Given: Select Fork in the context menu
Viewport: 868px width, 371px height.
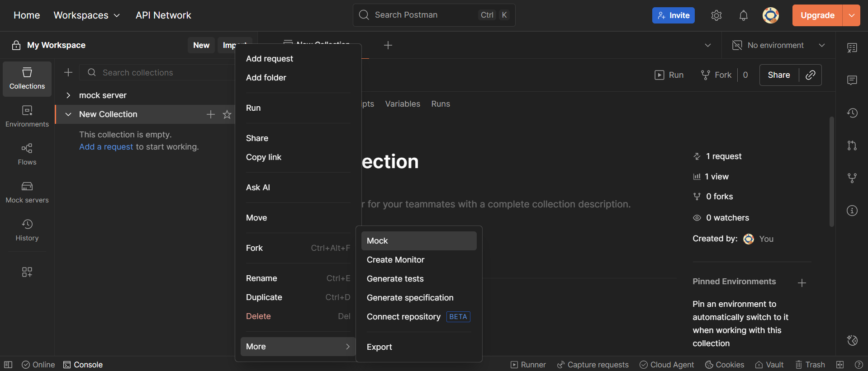Looking at the screenshot, I should coord(298,248).
